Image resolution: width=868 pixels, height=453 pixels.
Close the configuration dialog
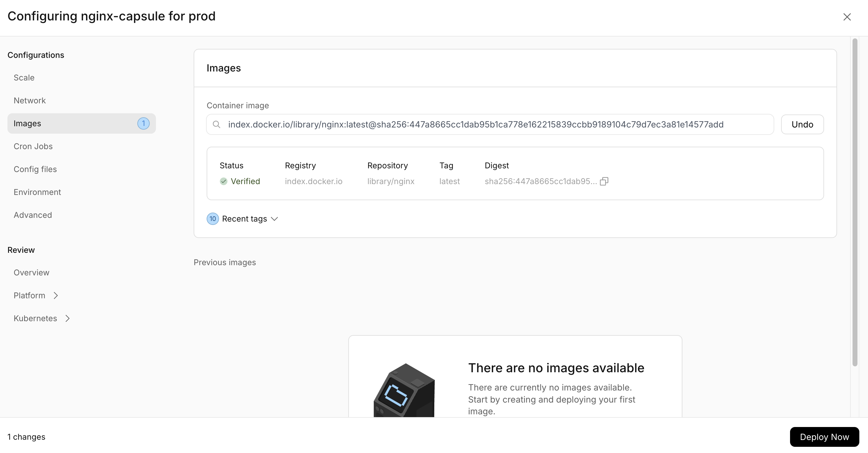tap(847, 17)
